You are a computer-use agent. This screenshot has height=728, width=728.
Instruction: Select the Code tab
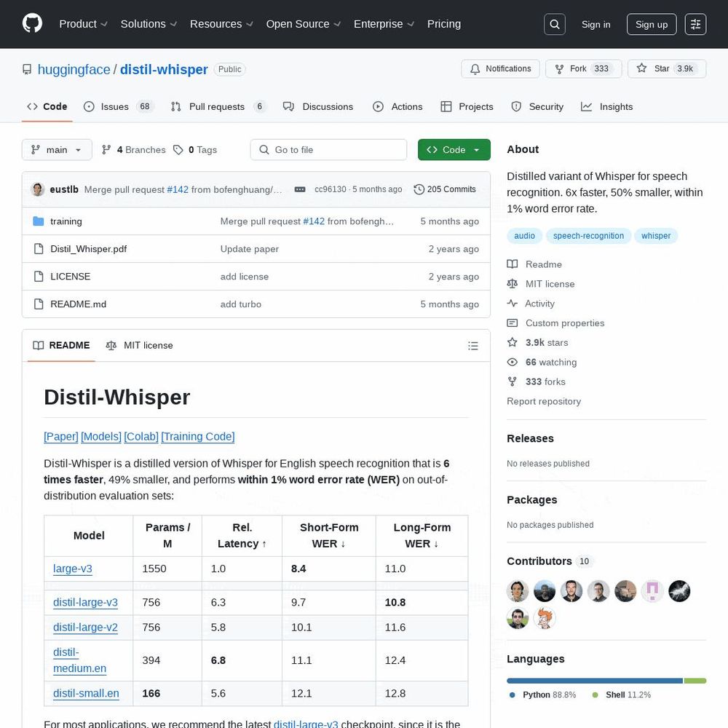tap(47, 107)
